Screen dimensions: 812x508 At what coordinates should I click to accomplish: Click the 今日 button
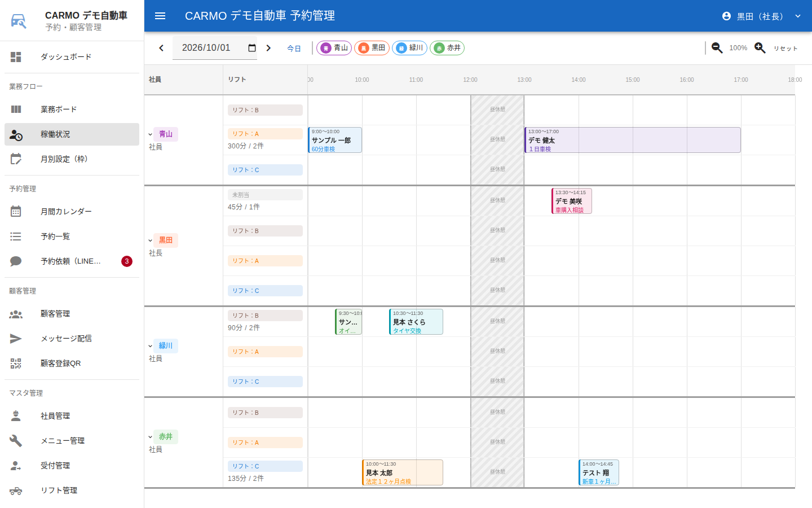click(294, 49)
